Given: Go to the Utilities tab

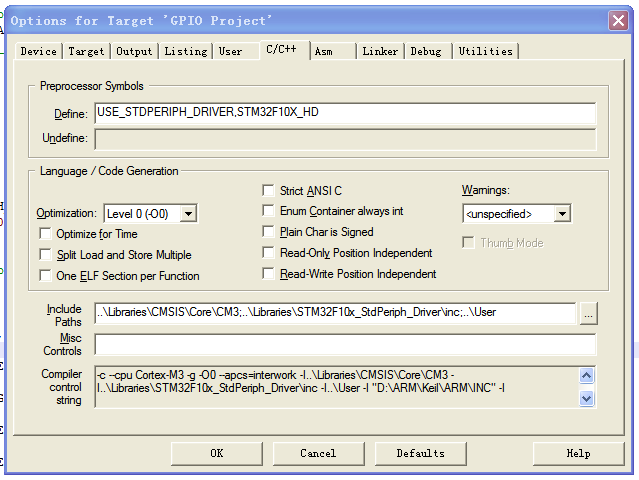Looking at the screenshot, I should [485, 51].
